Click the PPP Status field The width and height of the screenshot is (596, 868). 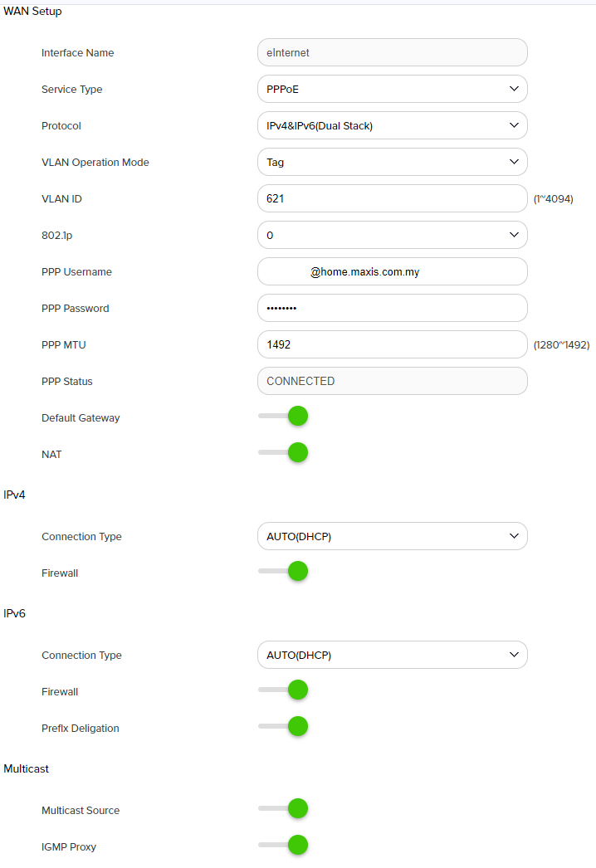pyautogui.click(x=392, y=381)
